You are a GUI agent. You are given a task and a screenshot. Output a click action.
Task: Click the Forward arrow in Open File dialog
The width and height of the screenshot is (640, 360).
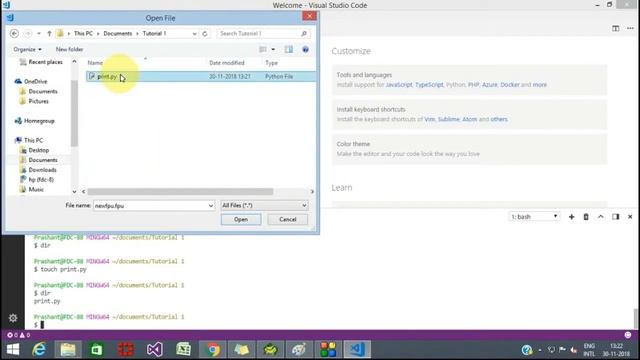tap(28, 33)
